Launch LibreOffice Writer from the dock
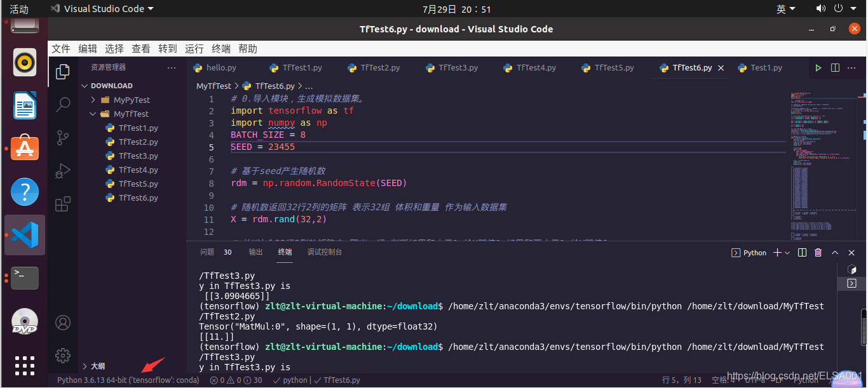The image size is (868, 388). pos(25,105)
